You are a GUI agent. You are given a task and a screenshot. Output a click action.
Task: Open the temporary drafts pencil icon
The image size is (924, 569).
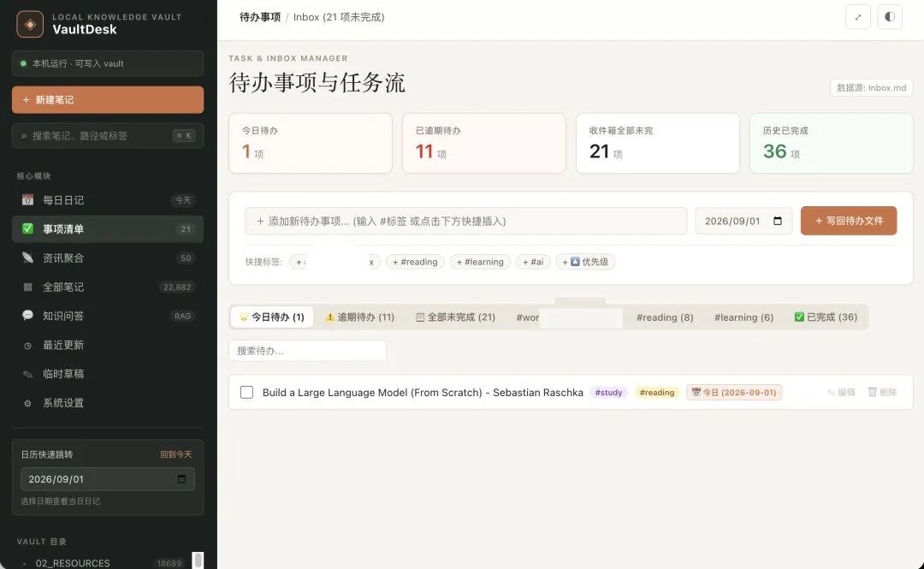click(27, 374)
